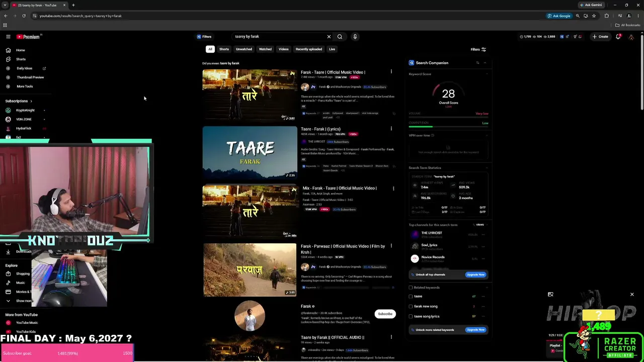644x362 pixels.
Task: Open Ask Google in the address bar
Action: [x=559, y=16]
